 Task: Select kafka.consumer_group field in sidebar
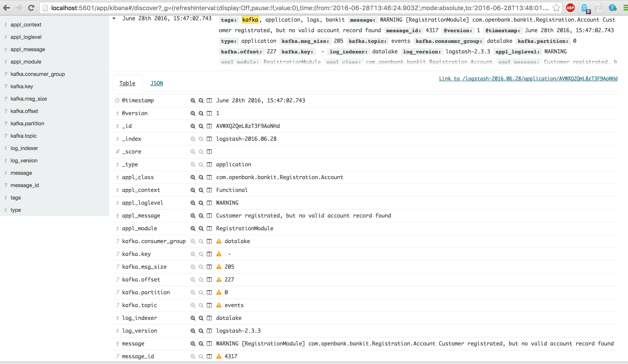(37, 74)
